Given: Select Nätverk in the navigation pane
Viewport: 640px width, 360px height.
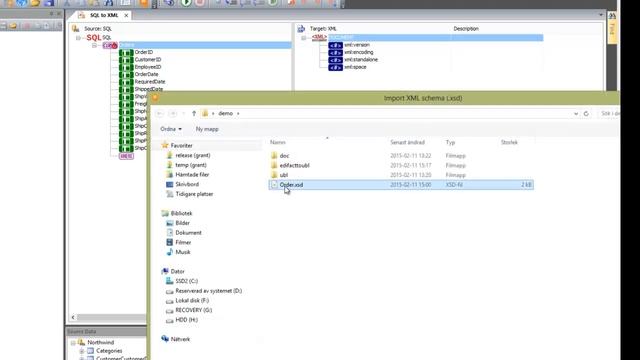Looking at the screenshot, I should pyautogui.click(x=180, y=339).
